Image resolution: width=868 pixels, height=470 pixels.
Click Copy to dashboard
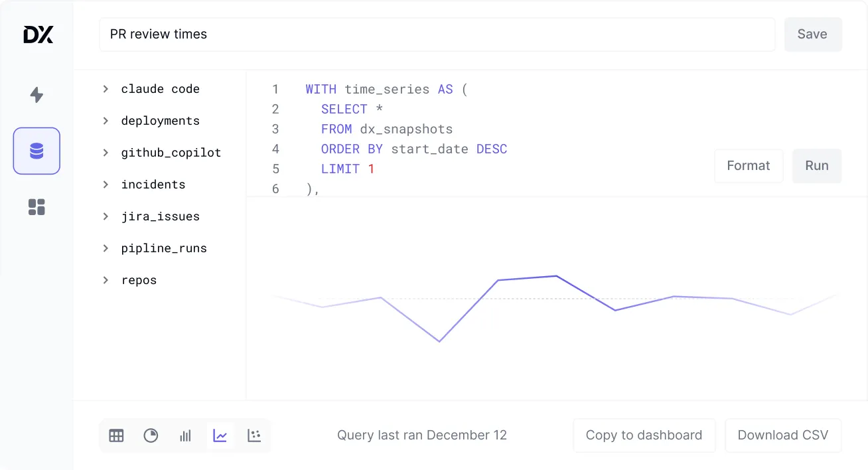644,435
